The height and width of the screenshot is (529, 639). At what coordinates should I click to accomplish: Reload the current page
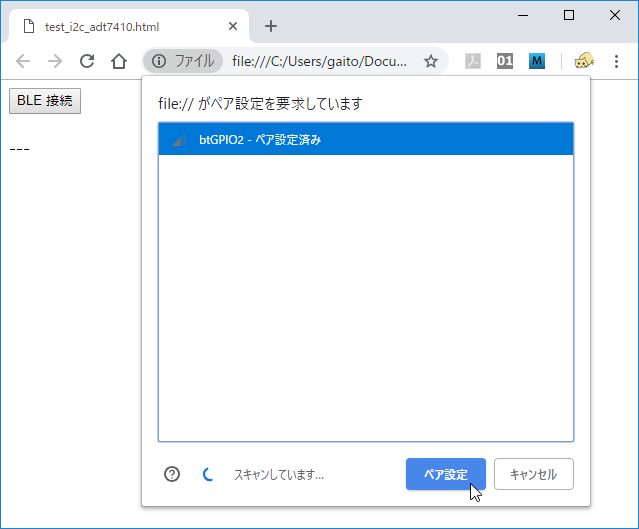87,61
